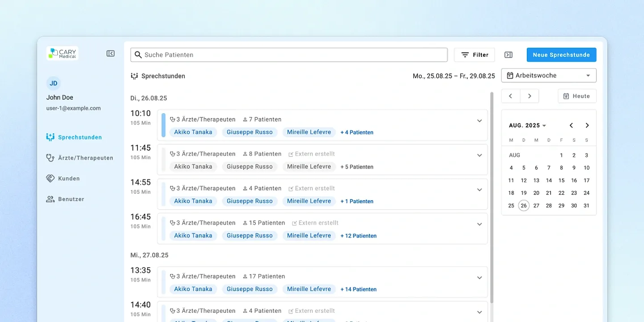Viewport: 644px width, 322px height.
Task: Toggle the right calendar panel icon
Action: (x=508, y=55)
